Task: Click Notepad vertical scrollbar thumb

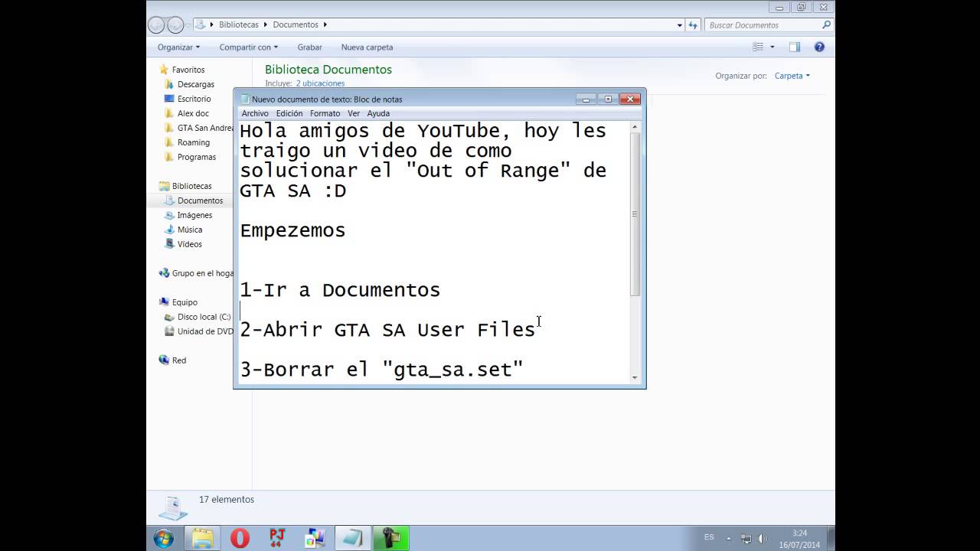Action: click(635, 214)
